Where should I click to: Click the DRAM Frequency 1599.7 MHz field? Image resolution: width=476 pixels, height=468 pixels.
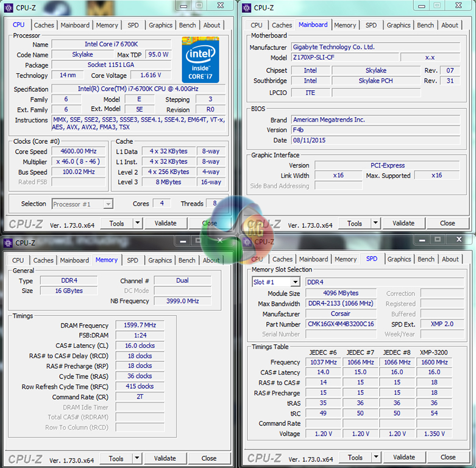point(140,325)
